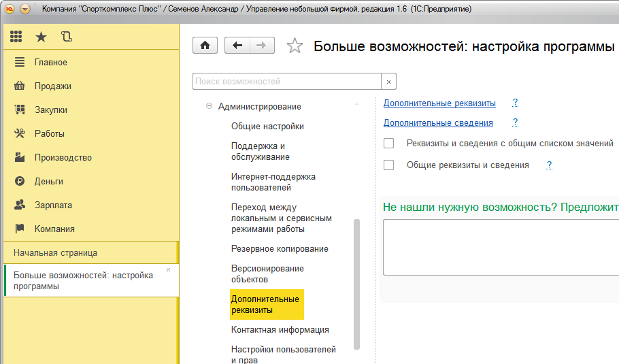Open Дополнительные сведения link
The image size is (619, 364).
438,123
